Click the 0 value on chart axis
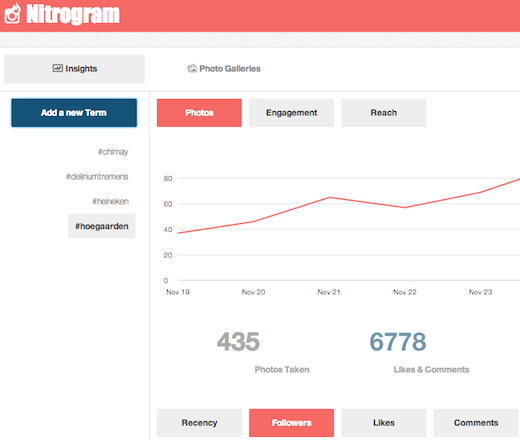The image size is (520, 440). coord(166,281)
